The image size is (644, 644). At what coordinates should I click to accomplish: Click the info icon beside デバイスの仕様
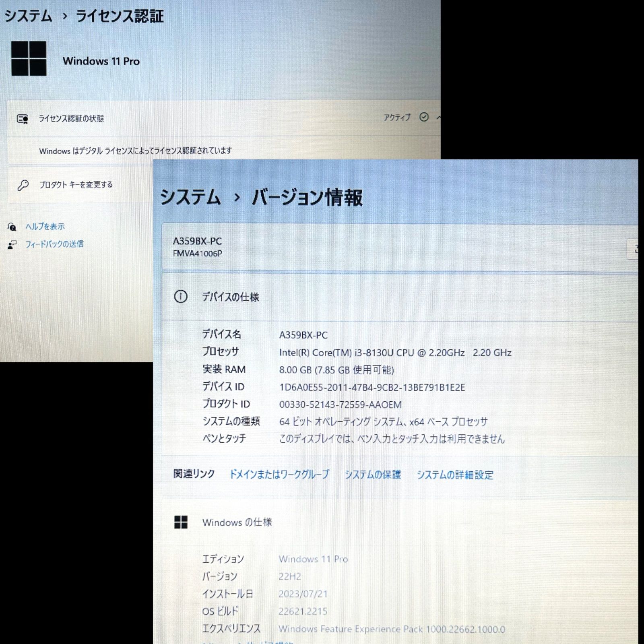click(181, 297)
